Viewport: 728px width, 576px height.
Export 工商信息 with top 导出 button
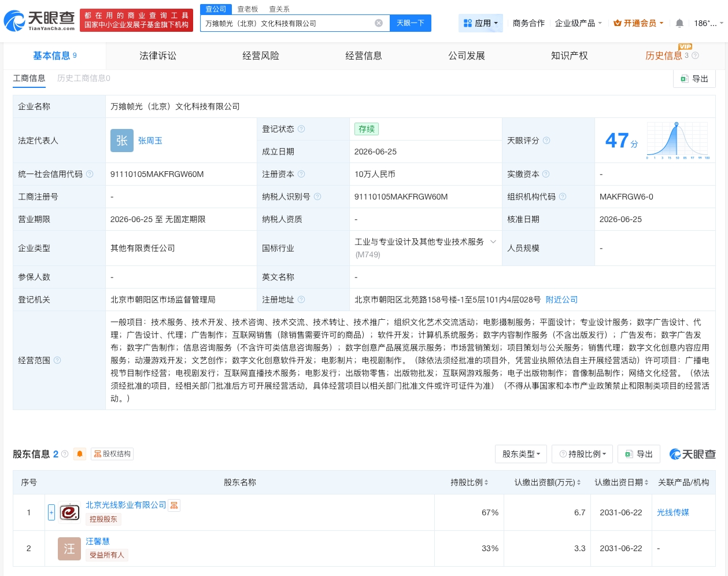coord(694,79)
